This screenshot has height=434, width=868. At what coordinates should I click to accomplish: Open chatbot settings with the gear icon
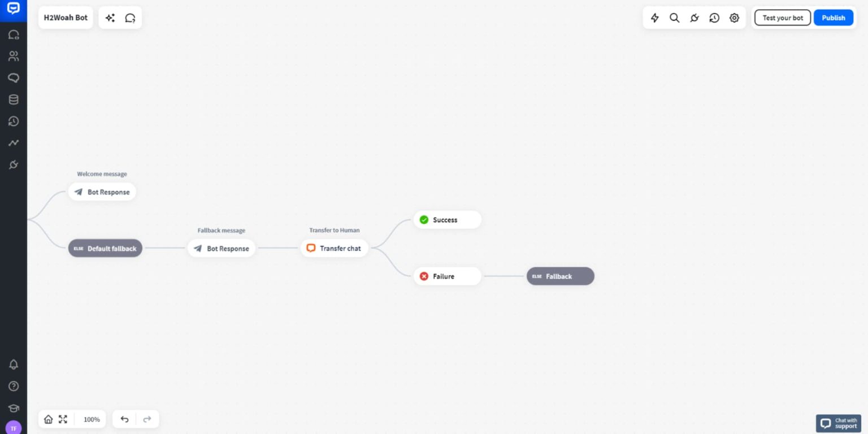734,18
